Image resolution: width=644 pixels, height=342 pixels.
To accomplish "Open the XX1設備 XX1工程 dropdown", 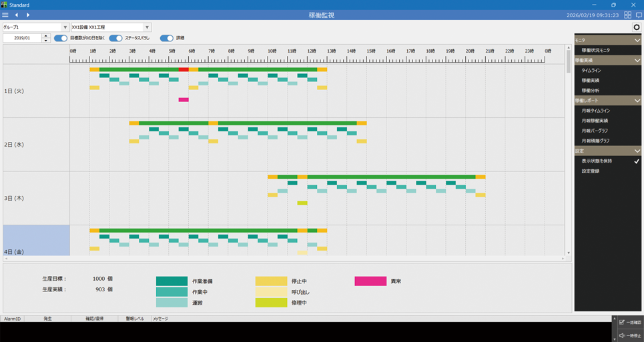I will tap(147, 27).
